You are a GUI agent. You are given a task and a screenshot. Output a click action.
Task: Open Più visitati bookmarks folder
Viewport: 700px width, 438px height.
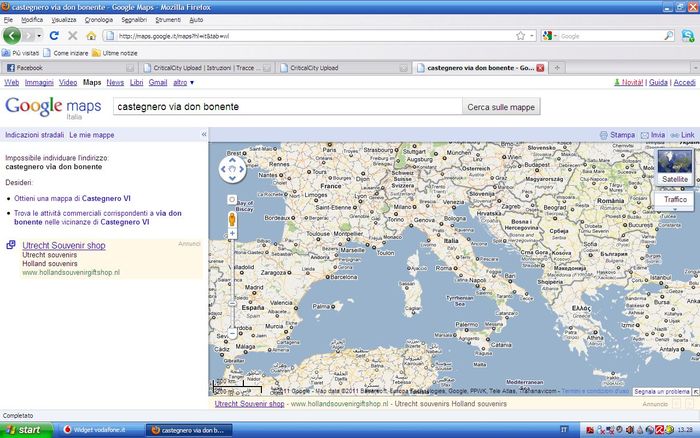point(21,53)
